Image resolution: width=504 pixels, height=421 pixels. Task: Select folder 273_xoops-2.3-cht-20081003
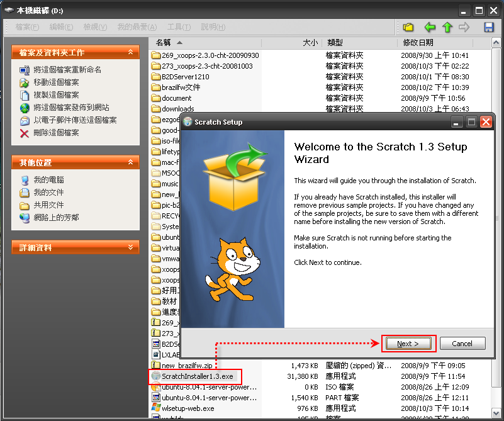click(x=207, y=66)
